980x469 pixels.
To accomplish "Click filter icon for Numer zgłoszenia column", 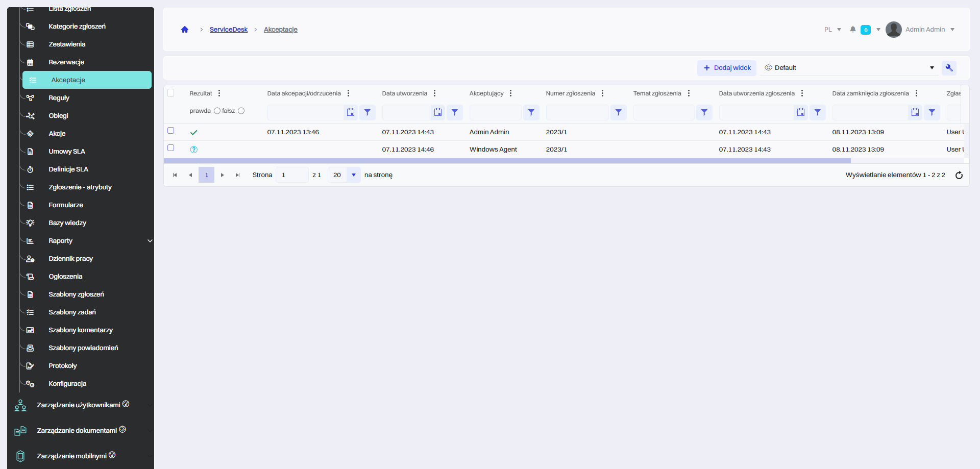I will 618,112.
